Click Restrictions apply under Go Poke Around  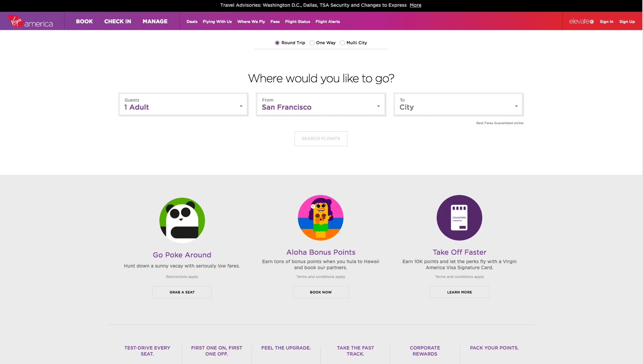coord(182,277)
